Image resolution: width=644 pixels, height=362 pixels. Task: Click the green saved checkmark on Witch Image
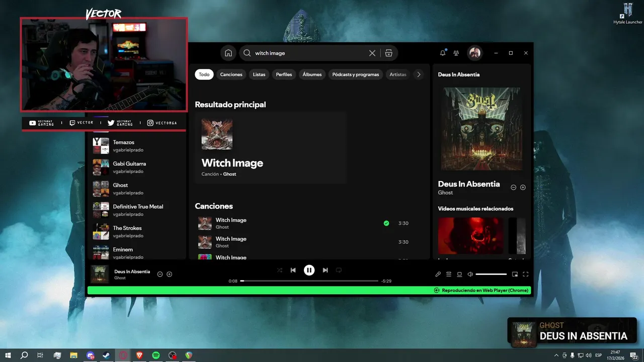click(x=386, y=223)
